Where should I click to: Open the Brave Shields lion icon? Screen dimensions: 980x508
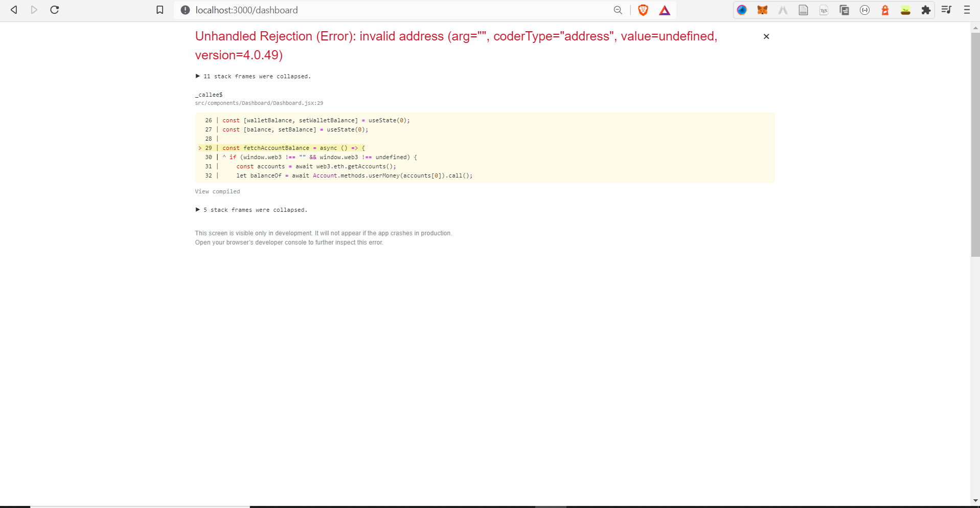click(x=643, y=10)
